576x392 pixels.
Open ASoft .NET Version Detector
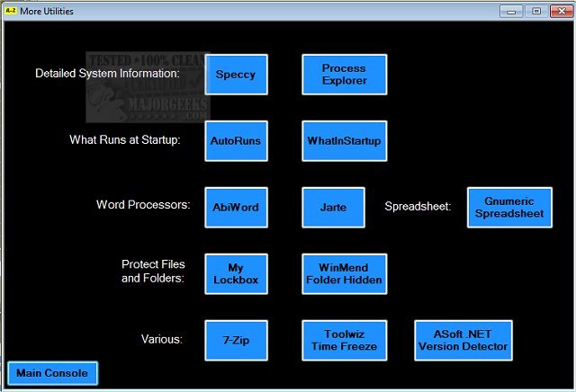coord(463,340)
